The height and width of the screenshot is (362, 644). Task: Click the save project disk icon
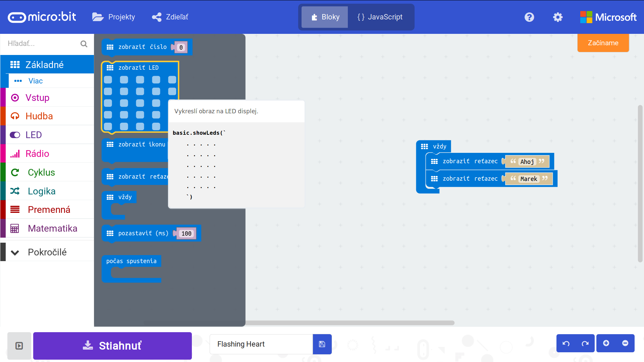tap(322, 344)
